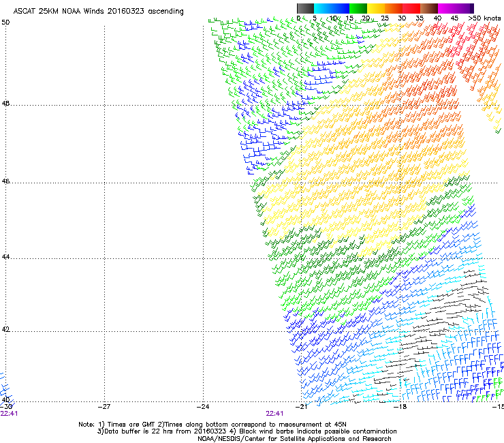Click the 'NOAA/NESDIS/Center for Satellite Applications and Research' credit
504x443 pixels.
click(294, 439)
